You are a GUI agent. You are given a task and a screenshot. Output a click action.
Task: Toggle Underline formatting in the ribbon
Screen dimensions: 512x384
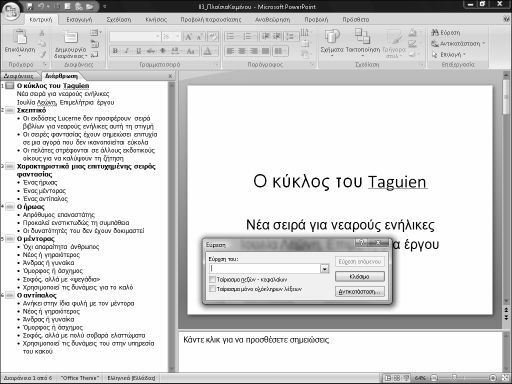pyautogui.click(x=138, y=51)
